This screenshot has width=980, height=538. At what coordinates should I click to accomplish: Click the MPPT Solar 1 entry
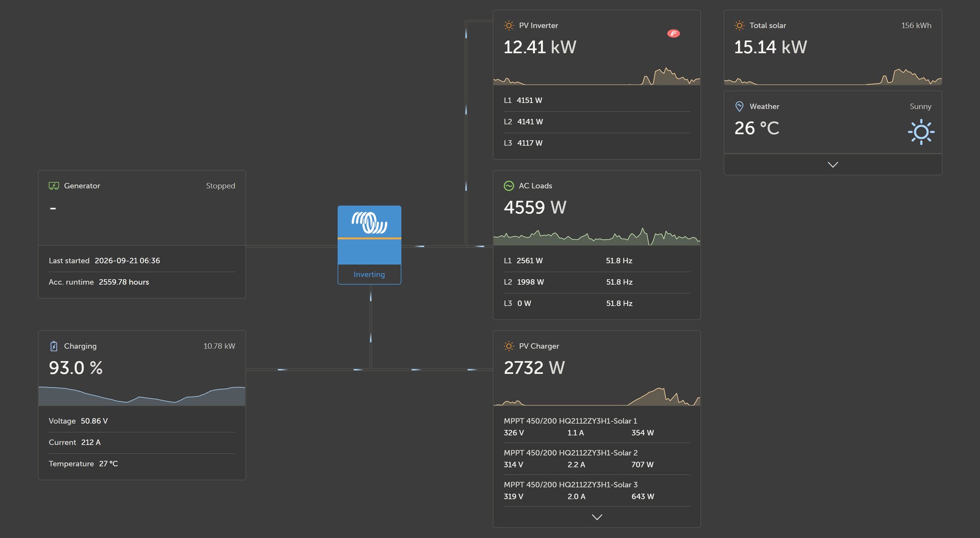click(597, 427)
